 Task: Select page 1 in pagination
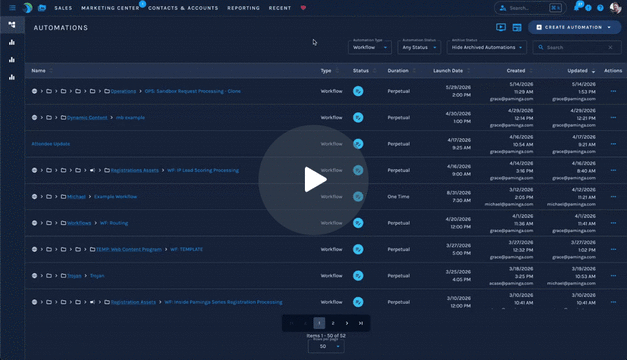click(319, 323)
